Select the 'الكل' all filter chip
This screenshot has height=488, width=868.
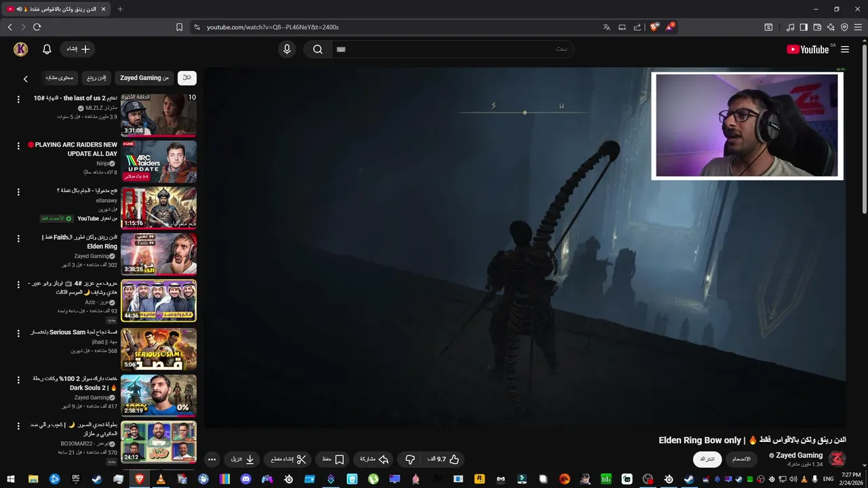point(187,78)
